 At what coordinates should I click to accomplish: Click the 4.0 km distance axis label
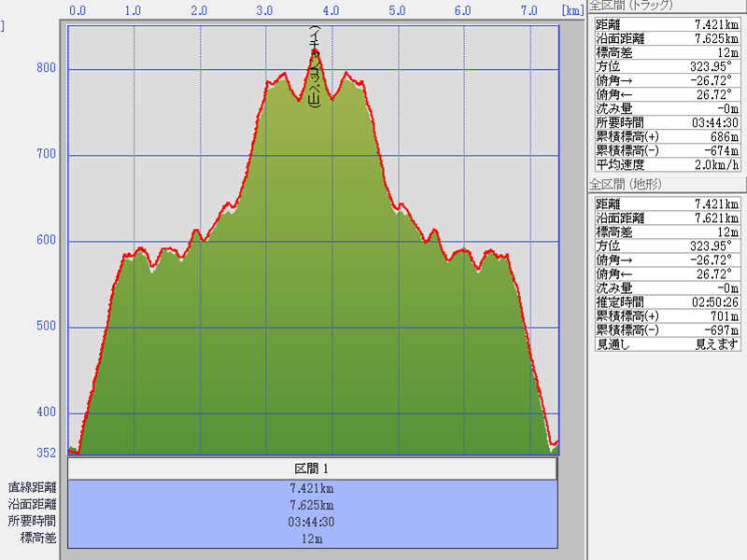[x=330, y=11]
